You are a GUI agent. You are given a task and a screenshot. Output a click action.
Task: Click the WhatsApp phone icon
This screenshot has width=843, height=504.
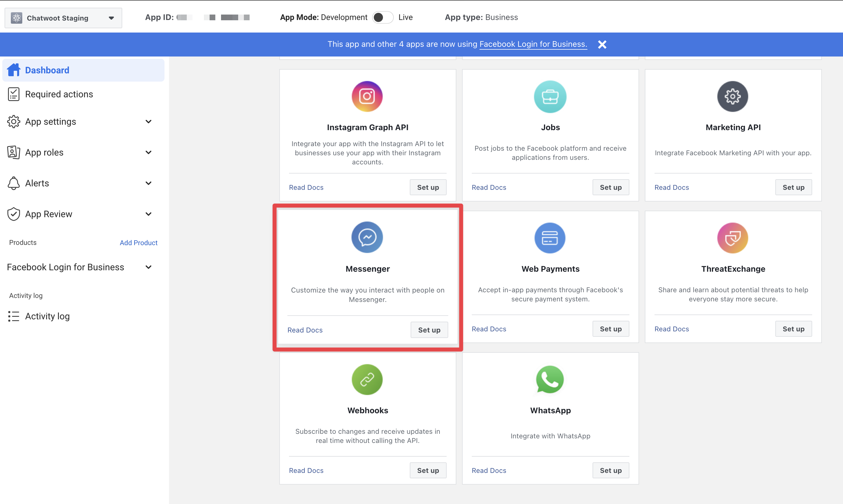pyautogui.click(x=550, y=379)
